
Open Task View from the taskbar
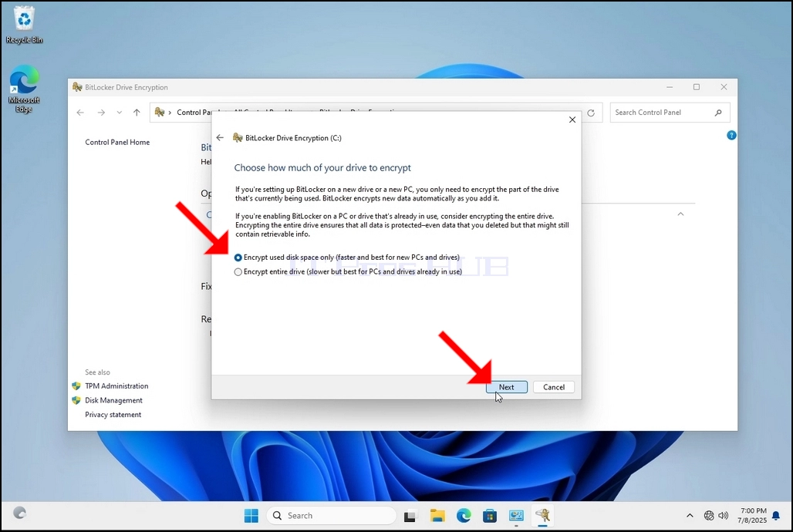(410, 516)
